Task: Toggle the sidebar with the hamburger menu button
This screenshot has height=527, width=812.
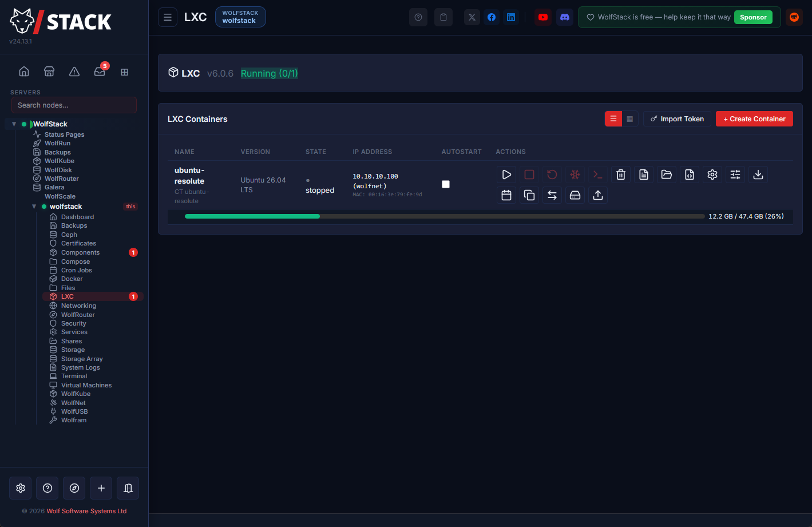Action: (x=168, y=17)
